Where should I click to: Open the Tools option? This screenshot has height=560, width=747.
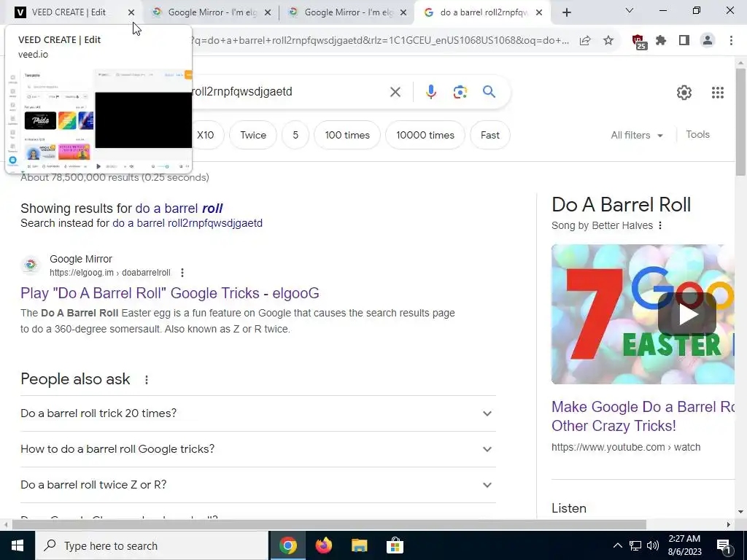pyautogui.click(x=697, y=135)
